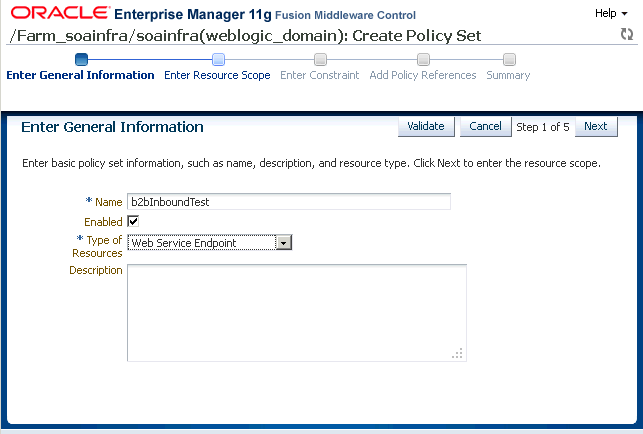Click the Enter General Information heading

point(112,127)
